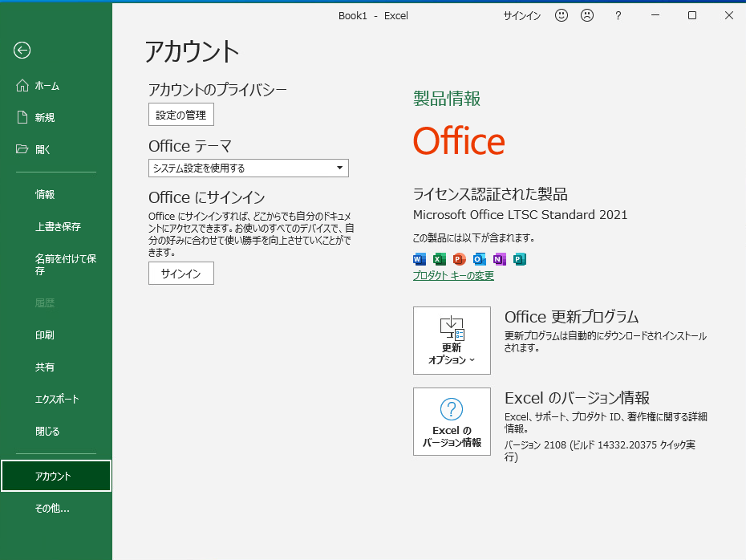
Task: Click the Help question mark icon
Action: 618,15
